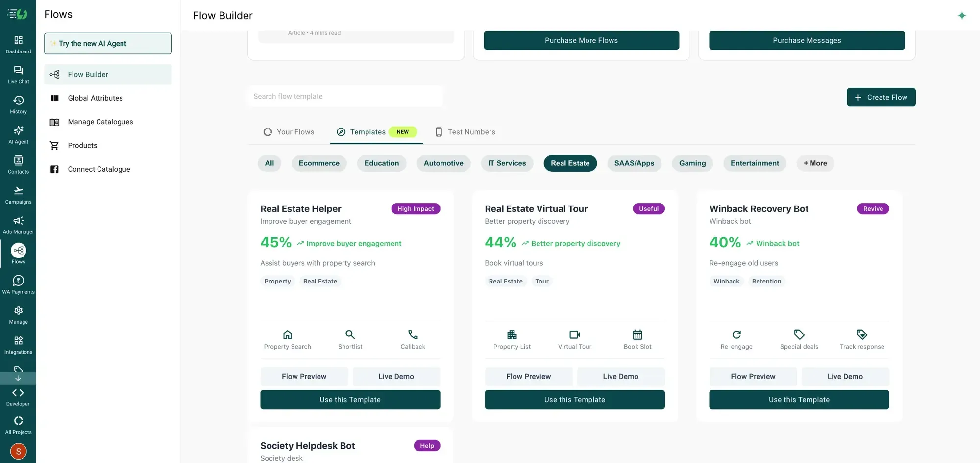The image size is (980, 463).
Task: Open Manage Catalogues menu item
Action: click(x=108, y=122)
